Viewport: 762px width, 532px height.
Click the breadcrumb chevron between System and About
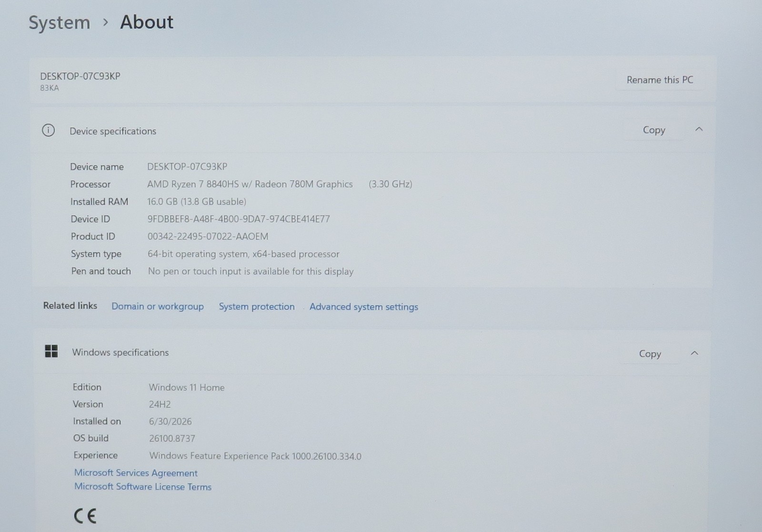click(106, 22)
